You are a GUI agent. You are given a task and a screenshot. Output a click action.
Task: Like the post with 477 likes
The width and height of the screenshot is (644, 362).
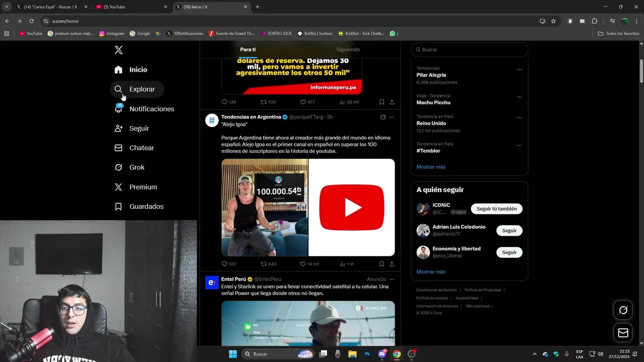click(x=307, y=102)
